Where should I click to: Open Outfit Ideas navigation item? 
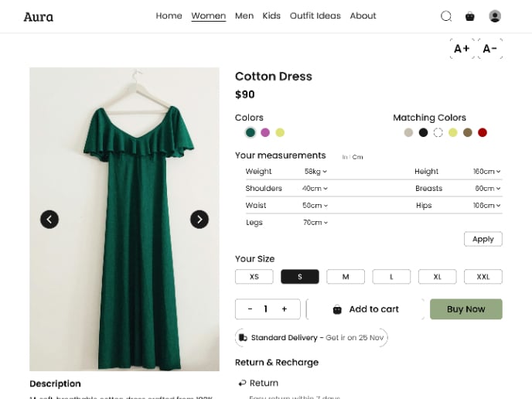pos(315,15)
